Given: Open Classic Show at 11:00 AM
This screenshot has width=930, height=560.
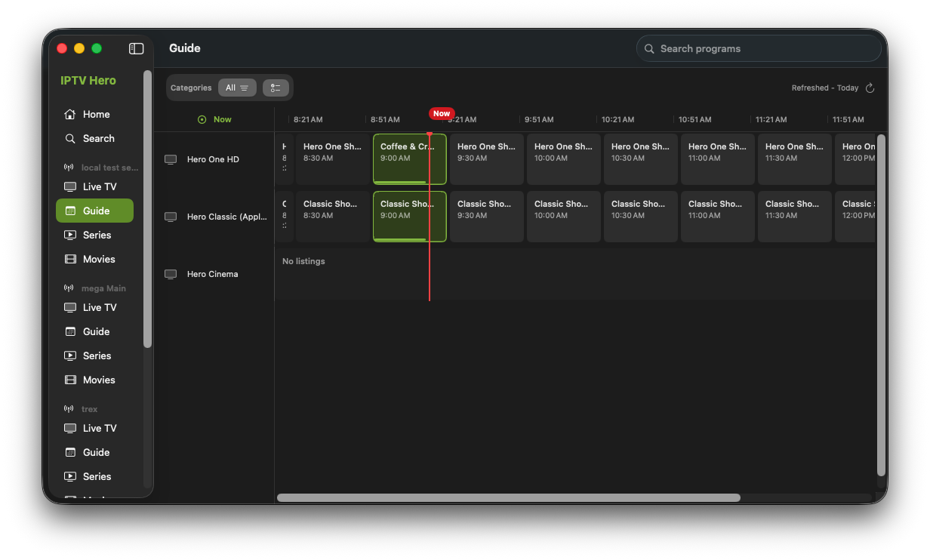Looking at the screenshot, I should (718, 217).
